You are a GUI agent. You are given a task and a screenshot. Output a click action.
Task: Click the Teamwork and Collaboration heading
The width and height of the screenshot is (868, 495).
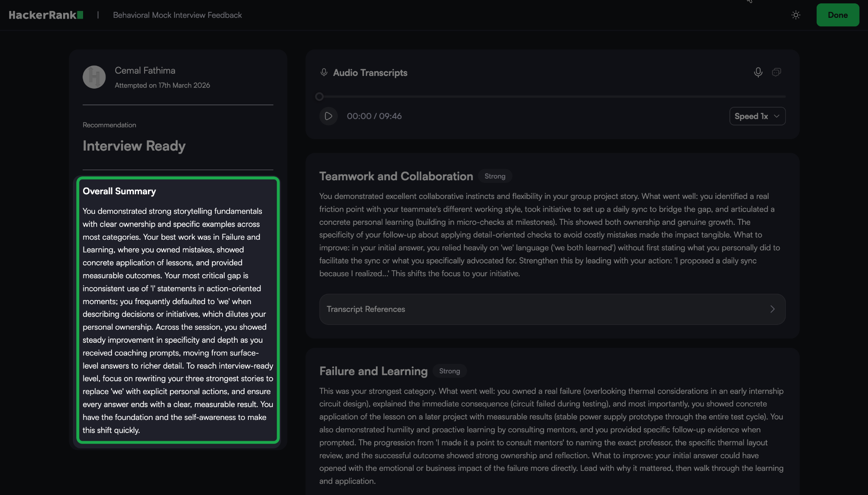point(396,176)
